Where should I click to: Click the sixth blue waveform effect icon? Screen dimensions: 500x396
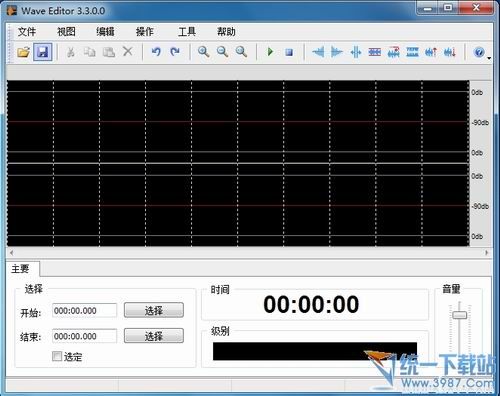tap(412, 52)
